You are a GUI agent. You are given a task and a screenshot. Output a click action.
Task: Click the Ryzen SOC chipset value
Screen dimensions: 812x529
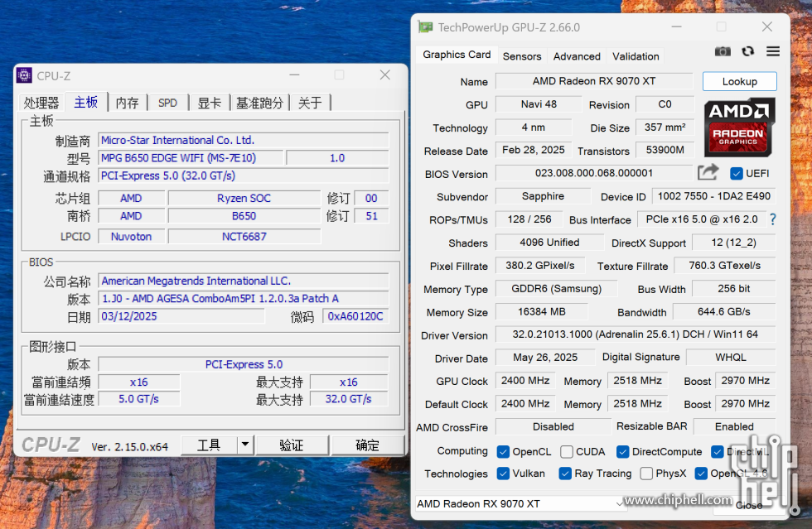pyautogui.click(x=244, y=198)
